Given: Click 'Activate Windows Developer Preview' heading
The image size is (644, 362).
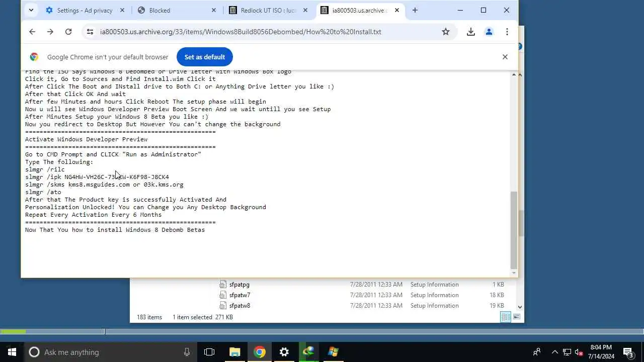Looking at the screenshot, I should pos(87,139).
